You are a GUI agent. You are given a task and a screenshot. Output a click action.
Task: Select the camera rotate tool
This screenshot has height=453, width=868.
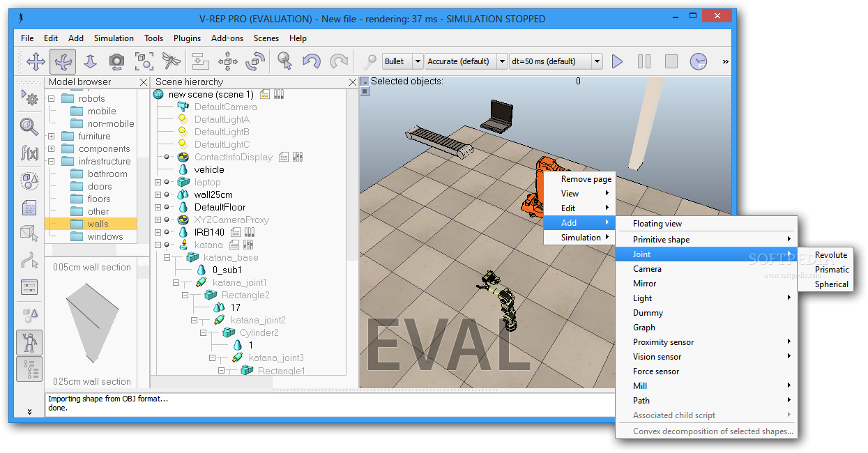coord(63,61)
